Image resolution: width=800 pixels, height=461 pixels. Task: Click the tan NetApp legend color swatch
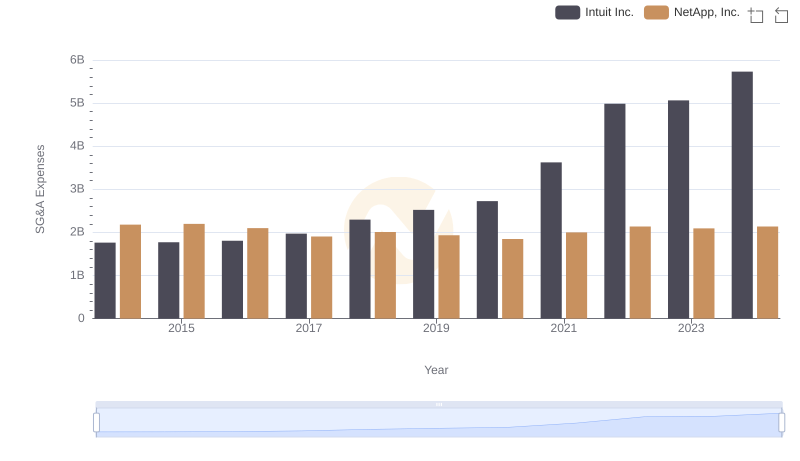[656, 12]
